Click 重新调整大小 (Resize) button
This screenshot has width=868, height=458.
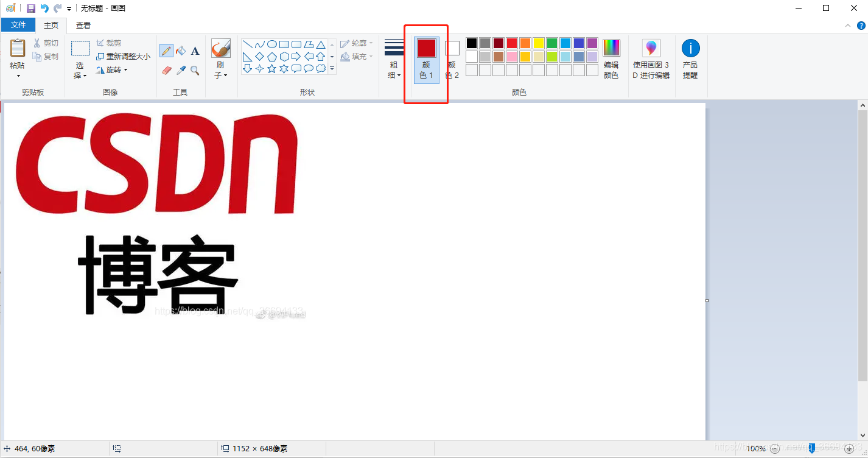123,57
